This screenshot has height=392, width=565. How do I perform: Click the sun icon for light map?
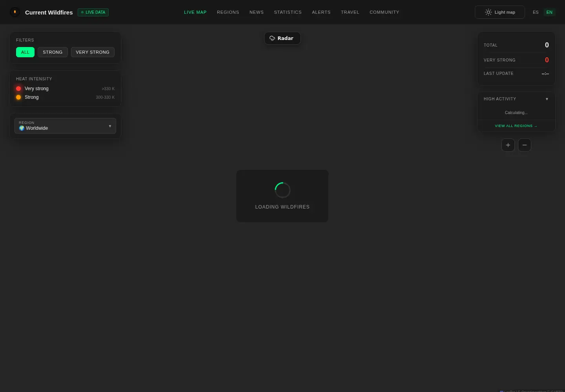(x=488, y=12)
